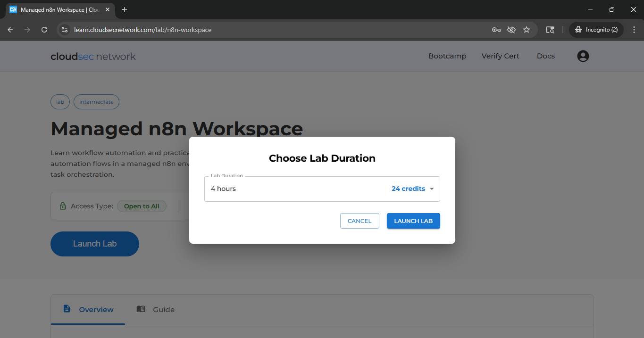This screenshot has height=338, width=644.
Task: Click the Open to All badge
Action: pyautogui.click(x=142, y=206)
